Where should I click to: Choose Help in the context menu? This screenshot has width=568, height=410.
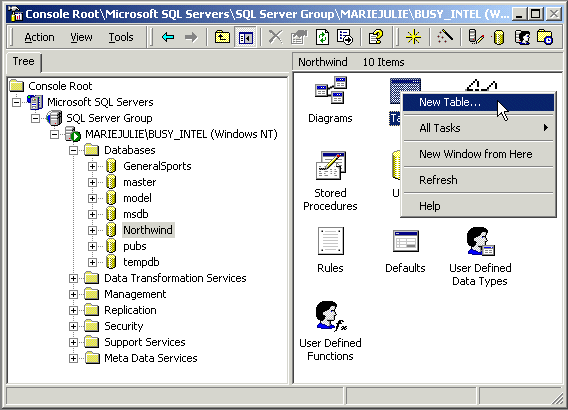(478, 206)
